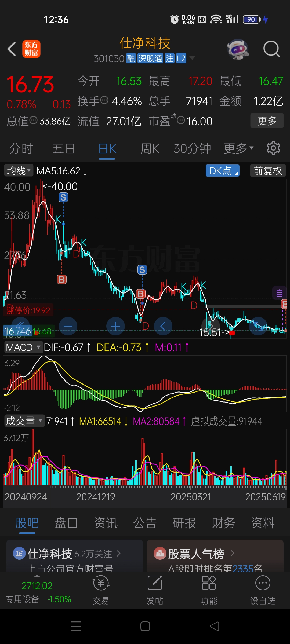Screen dimensions: 290x644
Task: Switch to 财务 finance tab
Action: 223,523
